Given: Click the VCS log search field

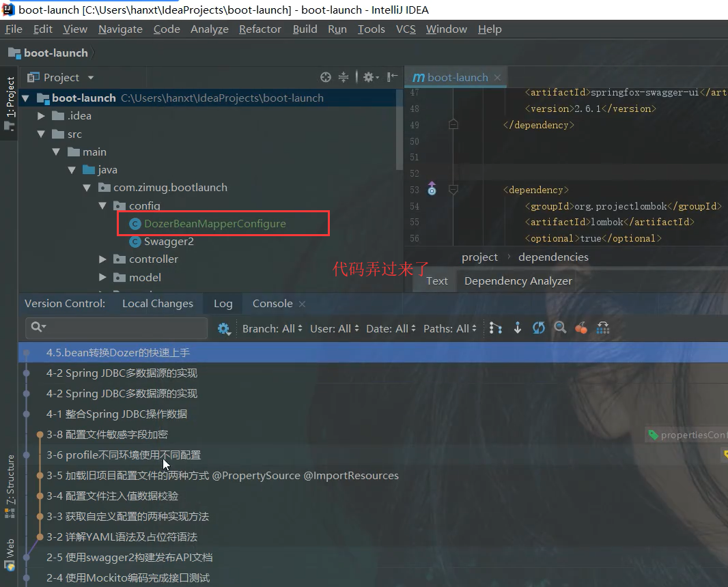Looking at the screenshot, I should 117,328.
